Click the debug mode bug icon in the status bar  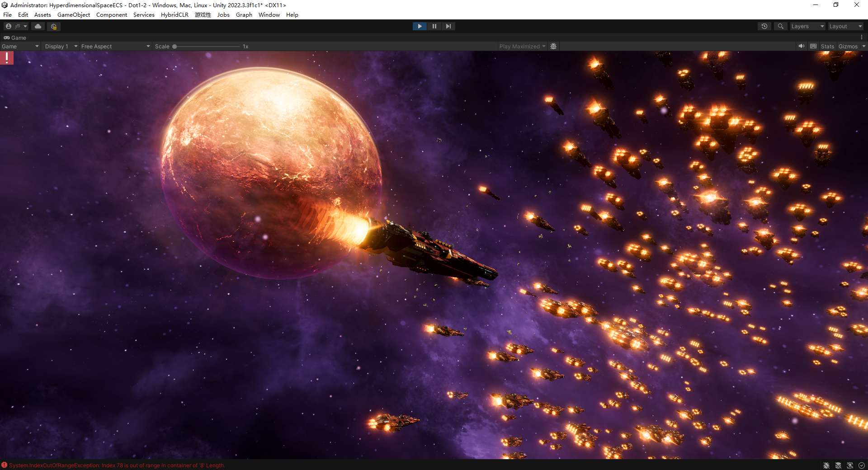pos(826,465)
